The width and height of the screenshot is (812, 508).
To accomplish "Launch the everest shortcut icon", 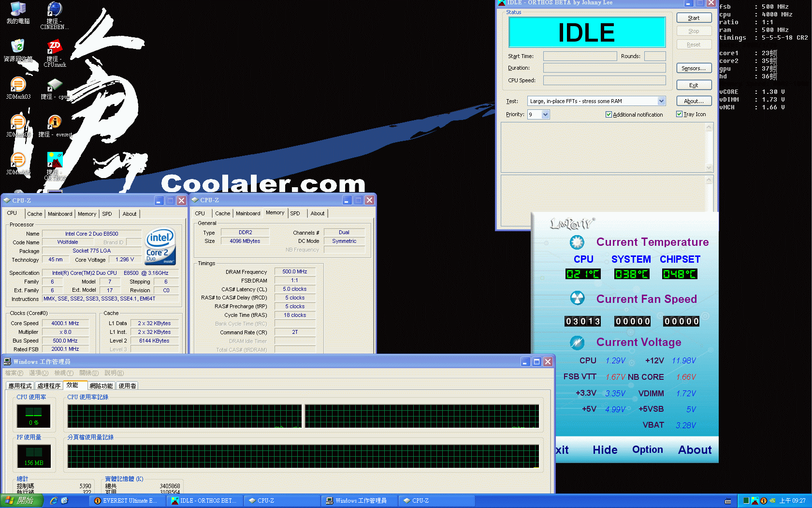I will (55, 126).
